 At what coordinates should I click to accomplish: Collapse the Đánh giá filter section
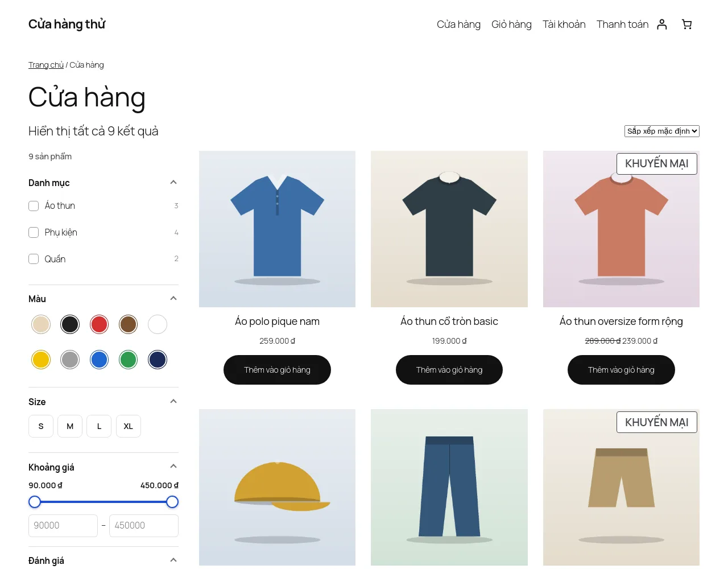173,560
